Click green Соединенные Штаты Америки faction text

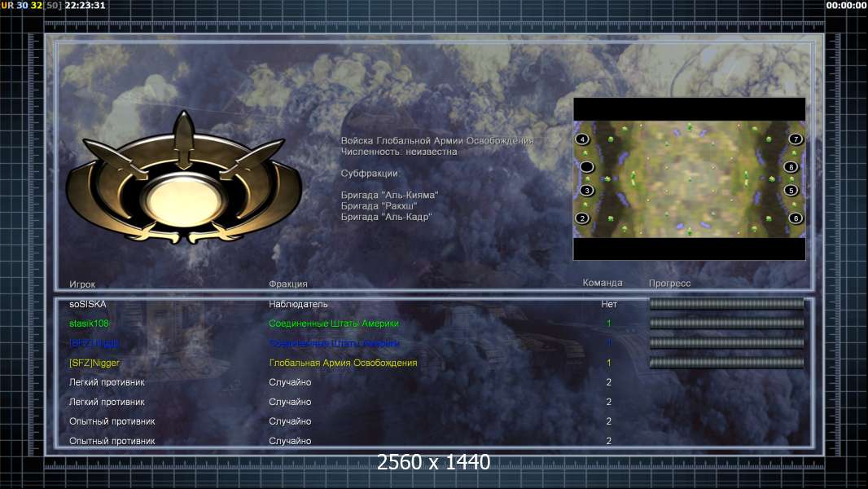[x=334, y=324]
